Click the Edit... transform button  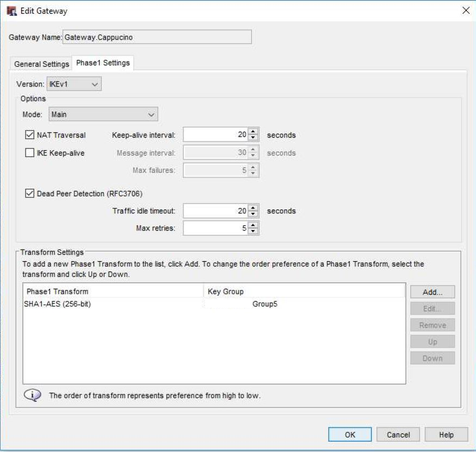tap(432, 309)
